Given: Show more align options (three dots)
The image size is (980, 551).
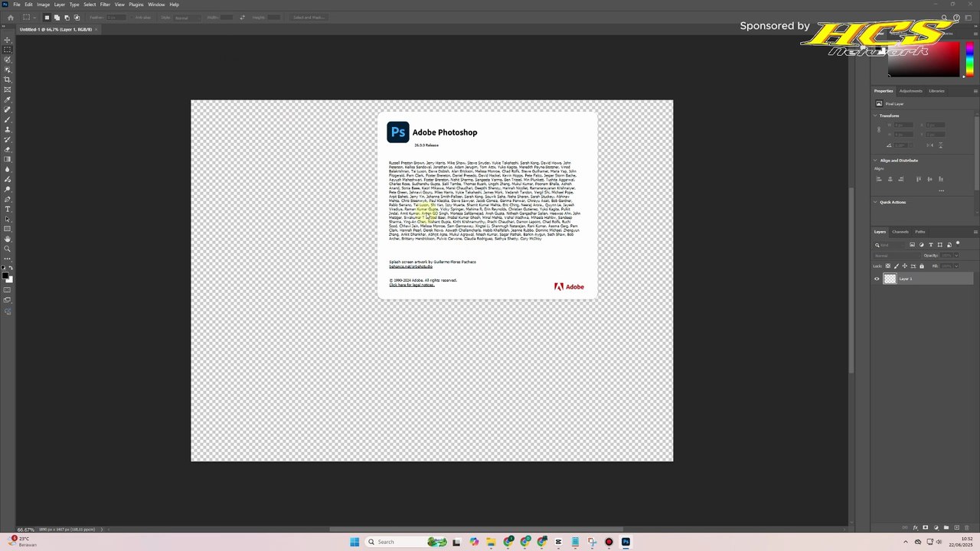Looking at the screenshot, I should 941,191.
